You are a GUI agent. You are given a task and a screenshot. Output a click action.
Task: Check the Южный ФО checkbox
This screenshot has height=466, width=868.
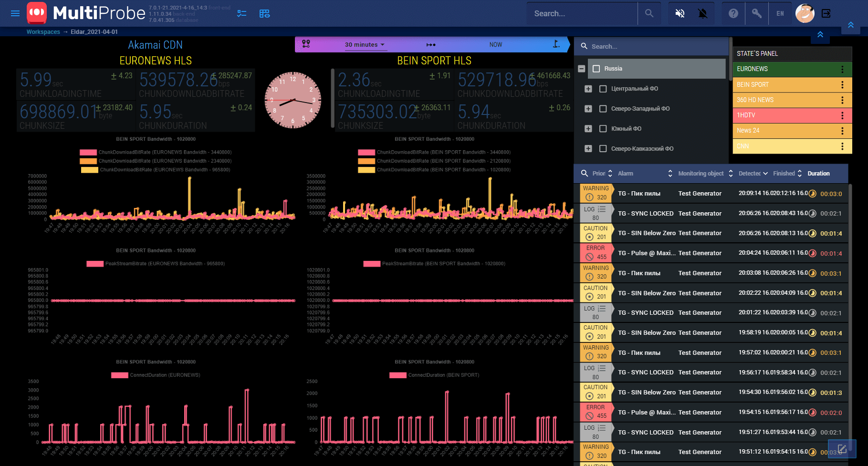603,129
